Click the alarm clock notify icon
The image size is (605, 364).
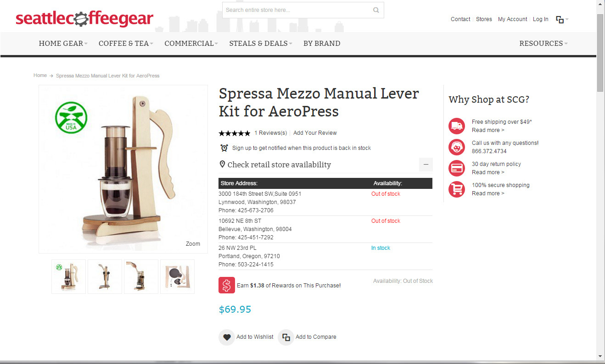click(224, 148)
